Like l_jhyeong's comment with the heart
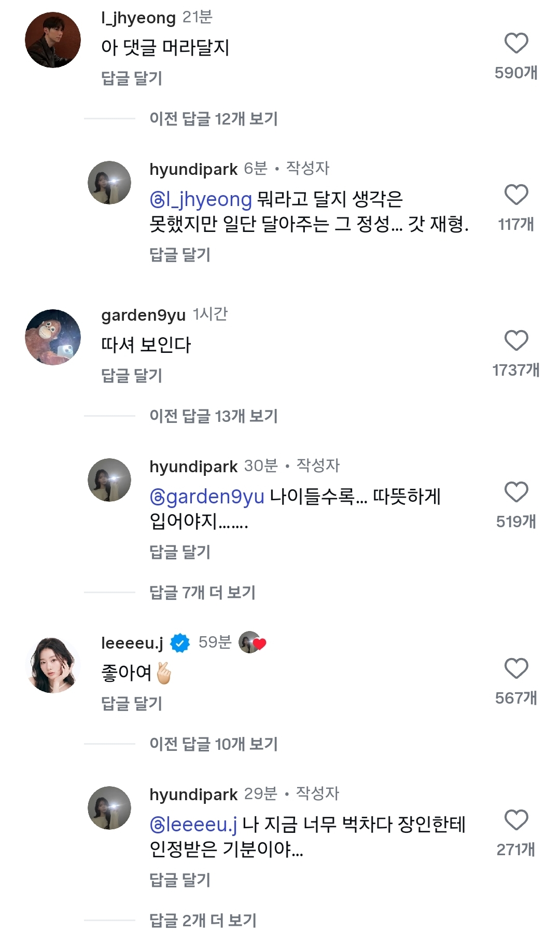 (x=516, y=44)
